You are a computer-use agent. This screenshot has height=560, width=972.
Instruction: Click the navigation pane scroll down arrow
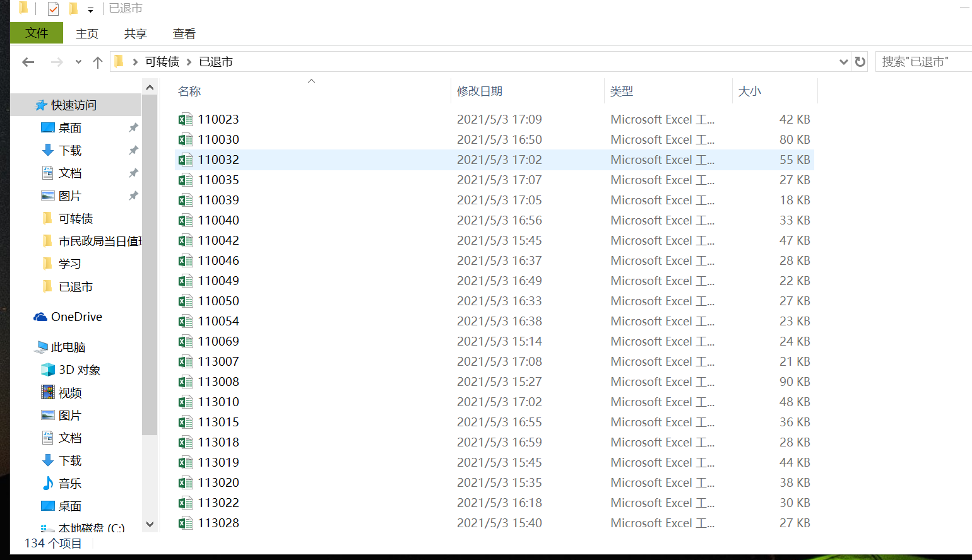click(x=150, y=524)
